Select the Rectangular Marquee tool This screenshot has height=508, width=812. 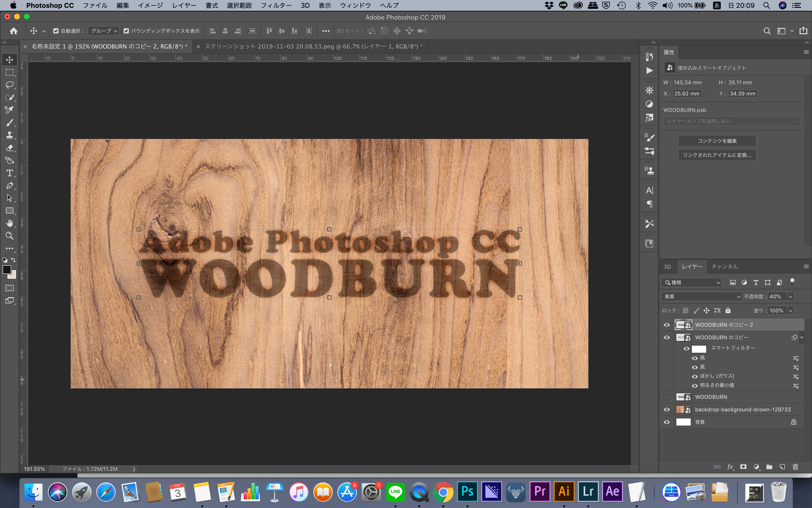(x=9, y=72)
